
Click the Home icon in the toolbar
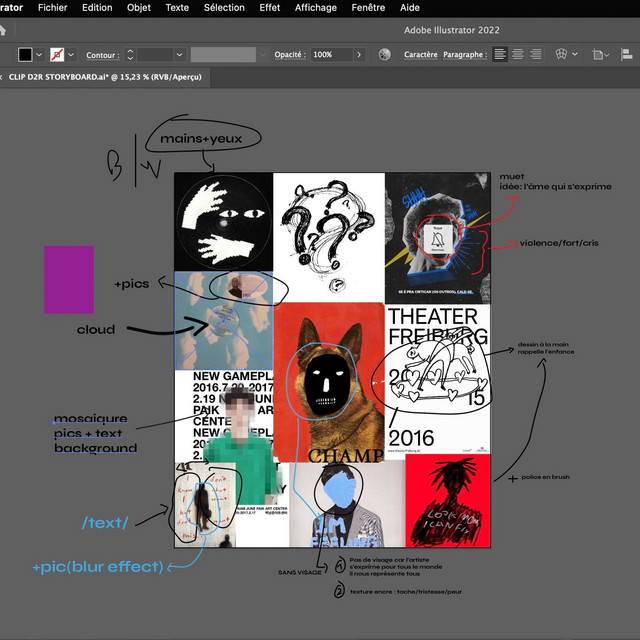(2, 30)
